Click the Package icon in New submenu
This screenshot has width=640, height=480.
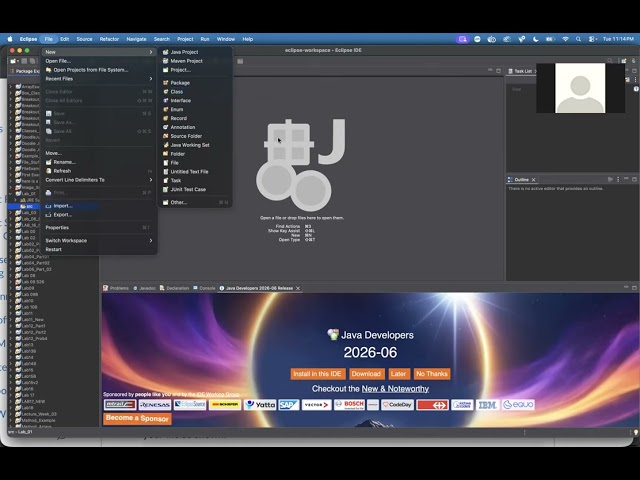tap(166, 83)
